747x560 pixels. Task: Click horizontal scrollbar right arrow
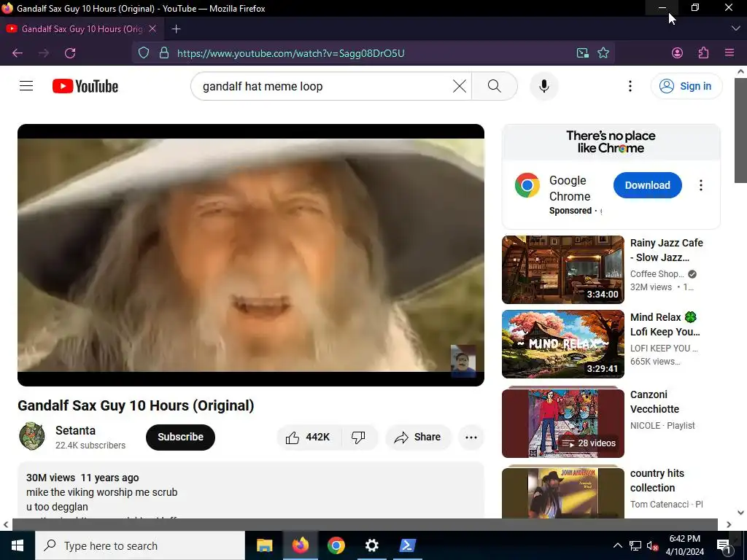coord(729,524)
